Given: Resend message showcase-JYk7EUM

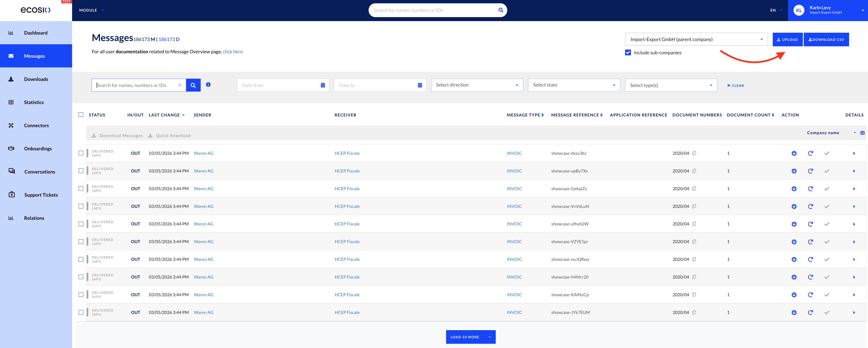Looking at the screenshot, I should point(810,313).
